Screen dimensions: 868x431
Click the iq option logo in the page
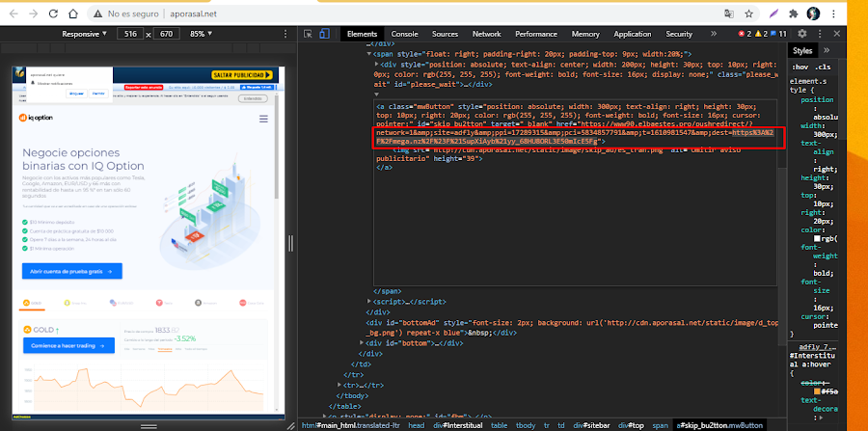click(x=36, y=118)
